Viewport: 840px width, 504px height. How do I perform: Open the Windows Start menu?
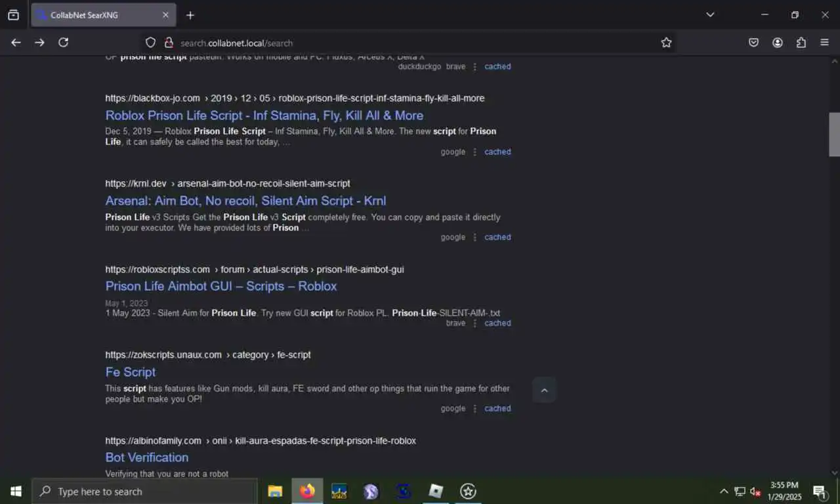point(16,491)
